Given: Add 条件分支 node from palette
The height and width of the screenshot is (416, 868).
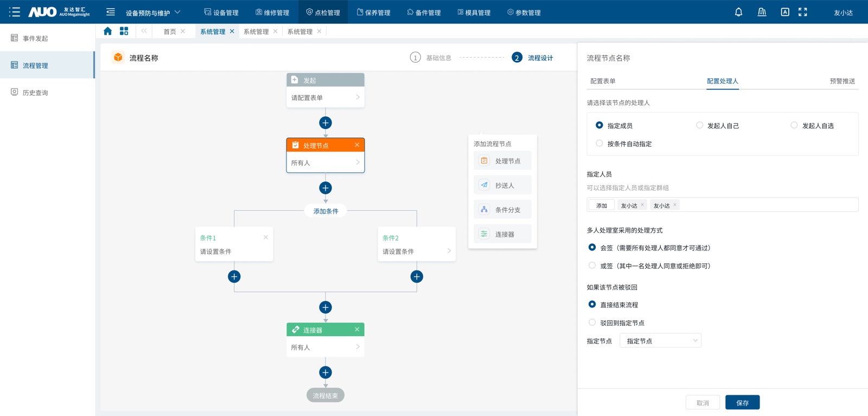Looking at the screenshot, I should pos(502,210).
